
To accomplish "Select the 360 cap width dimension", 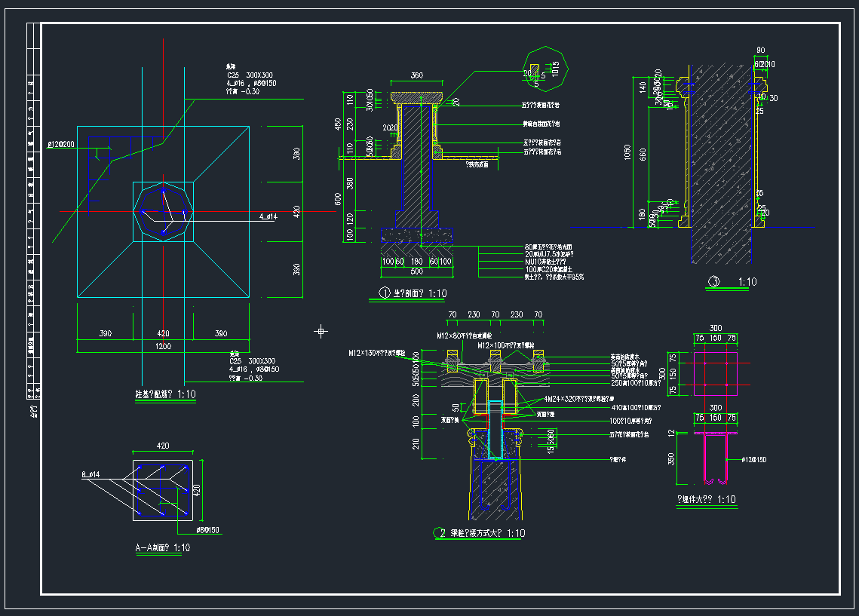I will click(x=416, y=75).
